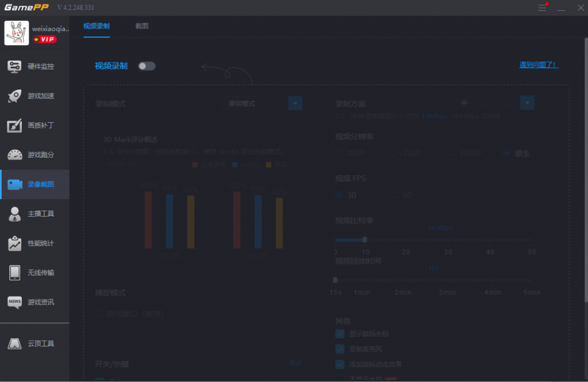The height and width of the screenshot is (382, 588).
Task: Click the 遇到问题了 help link
Action: (539, 65)
